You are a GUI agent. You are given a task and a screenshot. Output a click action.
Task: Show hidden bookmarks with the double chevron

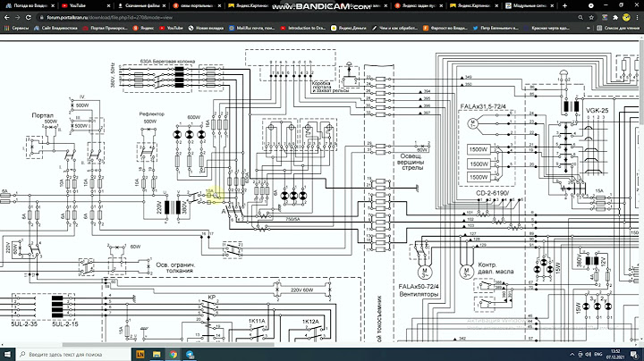(589, 28)
